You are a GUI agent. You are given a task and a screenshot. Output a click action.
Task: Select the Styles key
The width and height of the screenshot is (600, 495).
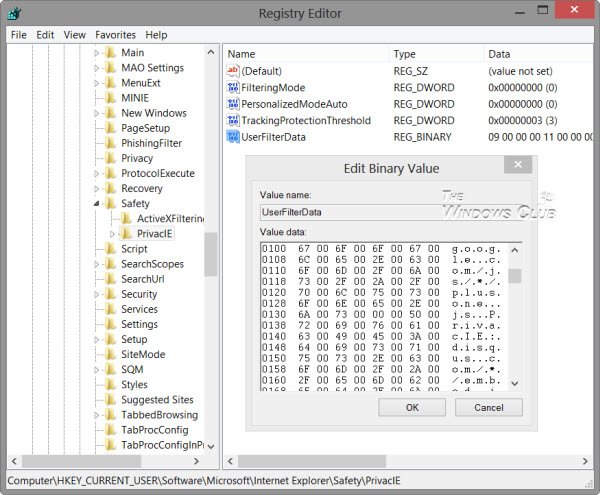click(x=134, y=384)
